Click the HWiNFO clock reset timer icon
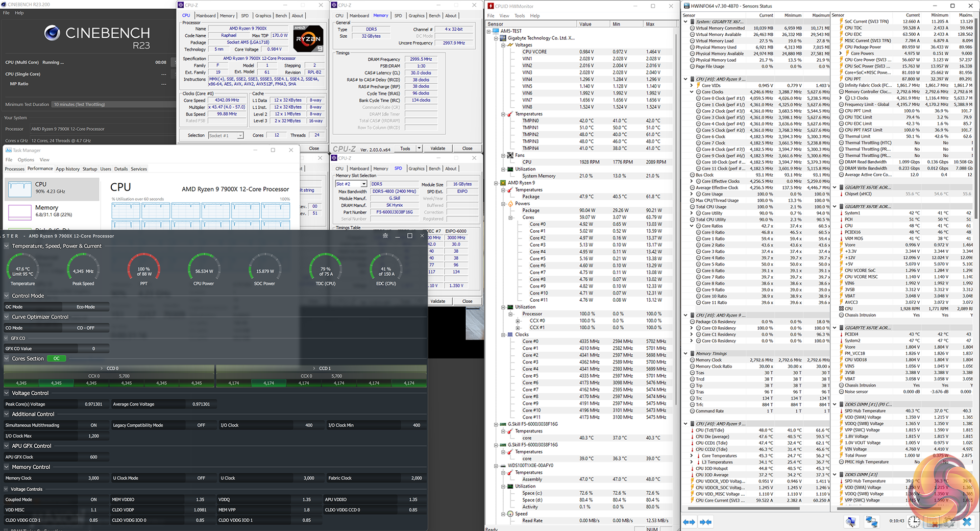 tap(914, 521)
